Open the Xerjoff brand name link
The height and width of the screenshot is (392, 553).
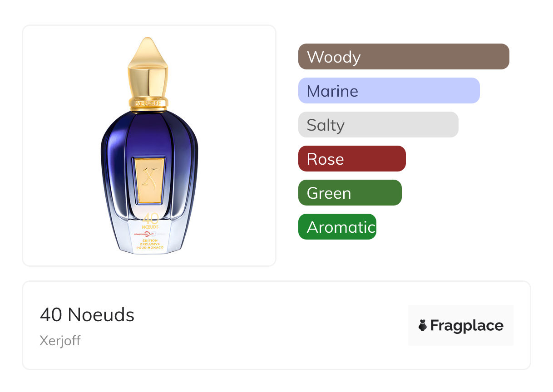click(x=60, y=341)
